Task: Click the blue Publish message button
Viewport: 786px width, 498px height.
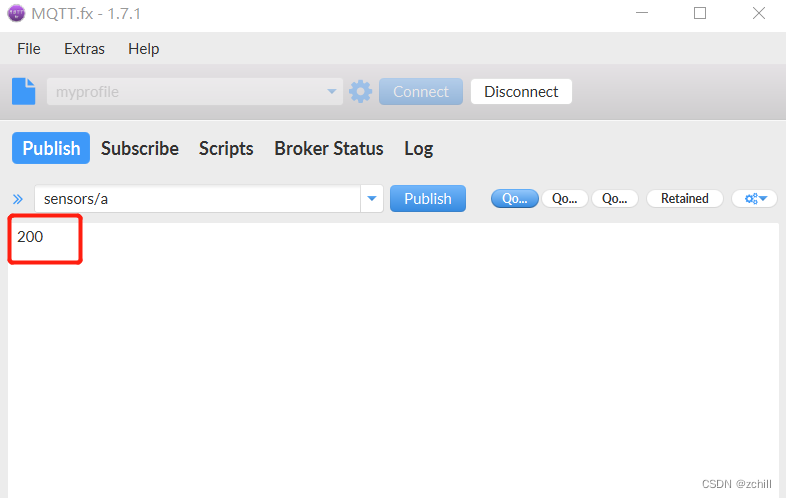Action: [x=428, y=199]
